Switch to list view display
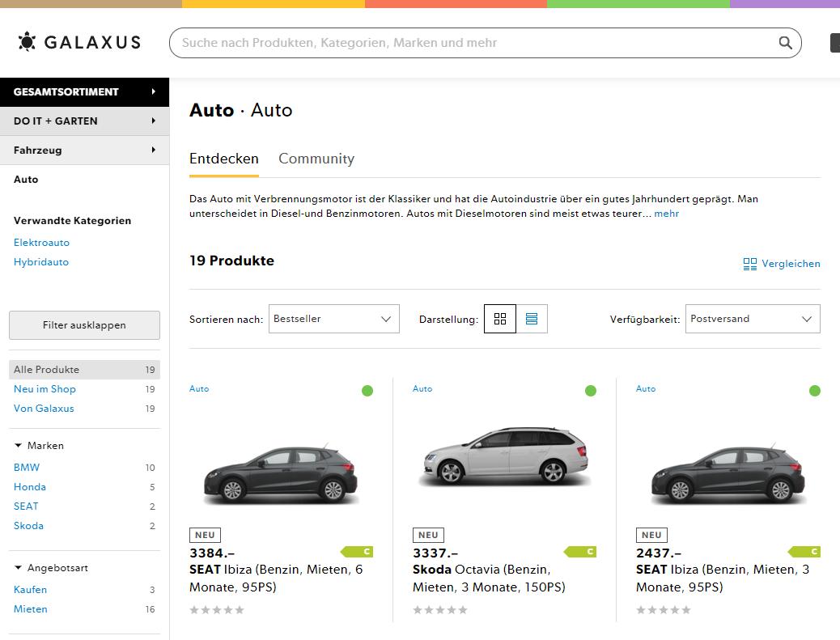 [532, 319]
